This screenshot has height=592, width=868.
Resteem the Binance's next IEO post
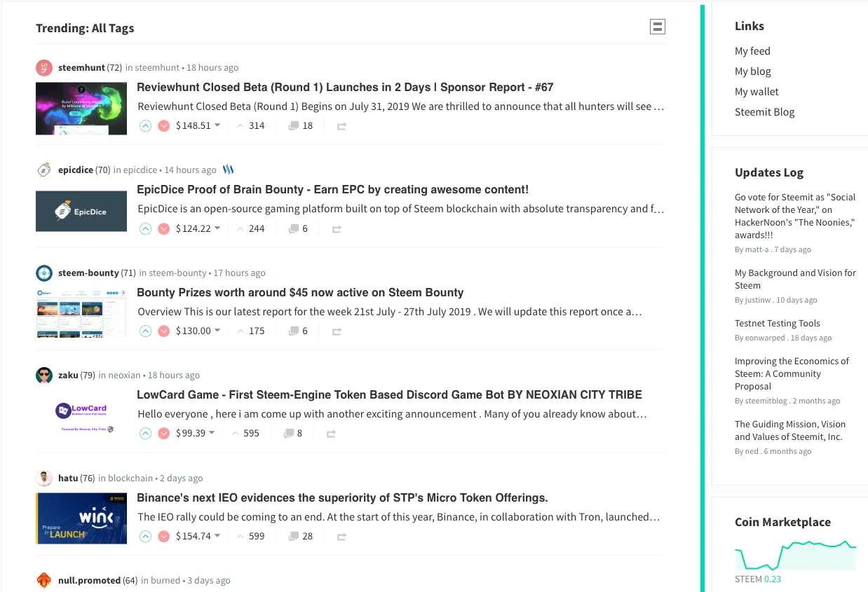[x=341, y=537]
